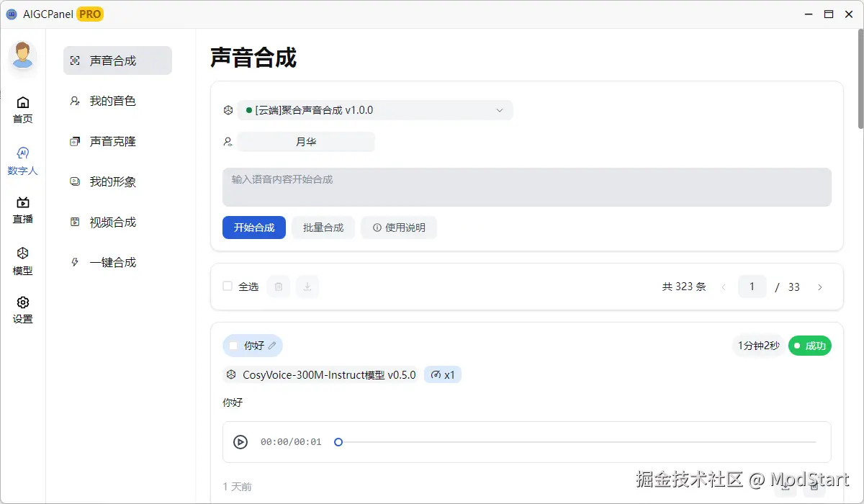Open 使用说明 usage instructions
This screenshot has height=504, width=864.
(399, 228)
